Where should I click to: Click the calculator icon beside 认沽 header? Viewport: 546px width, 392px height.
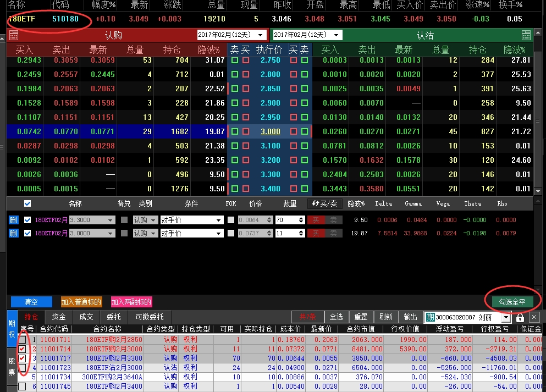(x=526, y=35)
